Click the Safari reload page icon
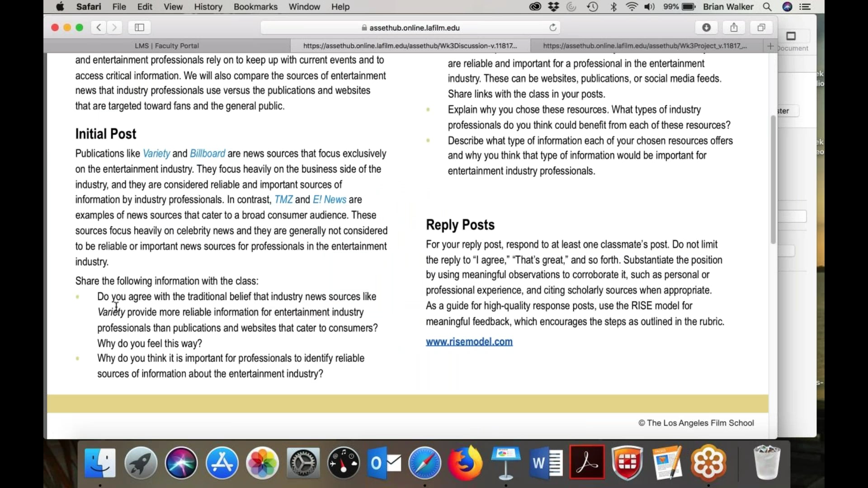This screenshot has width=868, height=488. pos(552,28)
